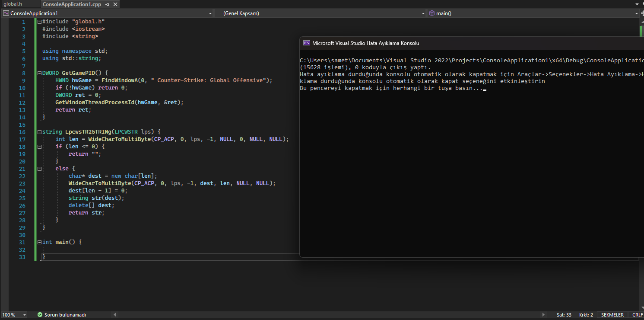Screen dimensions: 644x320
Task: Collapse the #include block at line 1
Action: pyautogui.click(x=40, y=22)
